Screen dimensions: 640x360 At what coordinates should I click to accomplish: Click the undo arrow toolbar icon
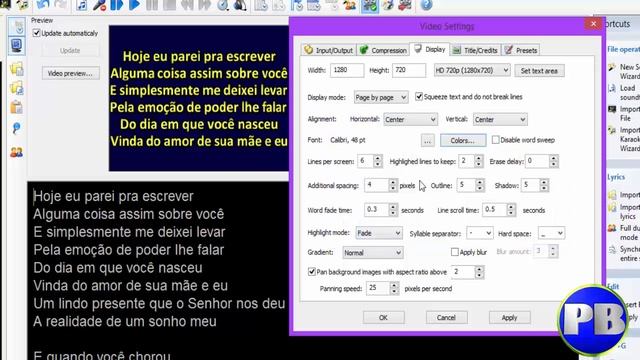(x=42, y=4)
